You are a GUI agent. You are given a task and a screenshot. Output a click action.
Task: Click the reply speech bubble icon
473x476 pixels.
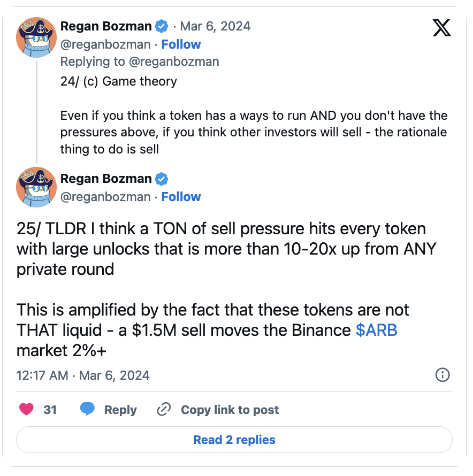click(88, 410)
